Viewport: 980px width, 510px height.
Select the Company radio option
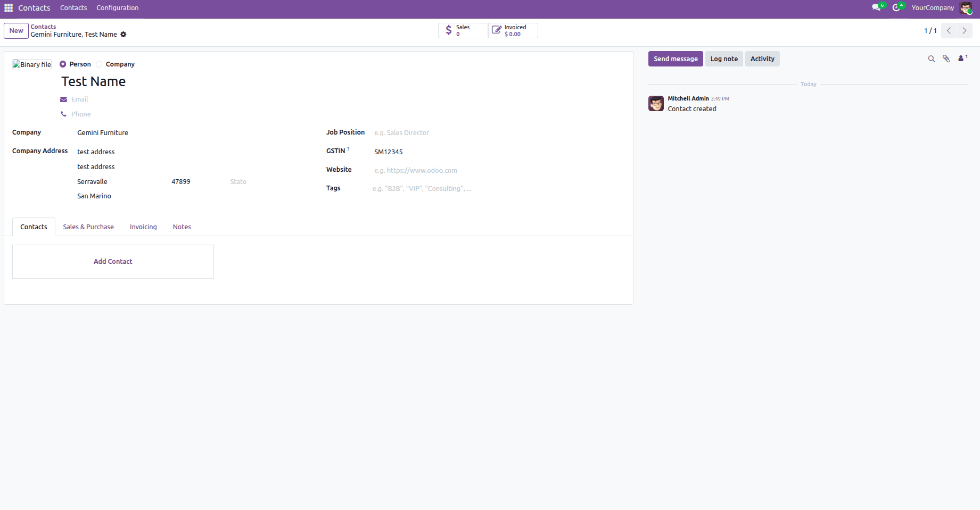coord(99,64)
